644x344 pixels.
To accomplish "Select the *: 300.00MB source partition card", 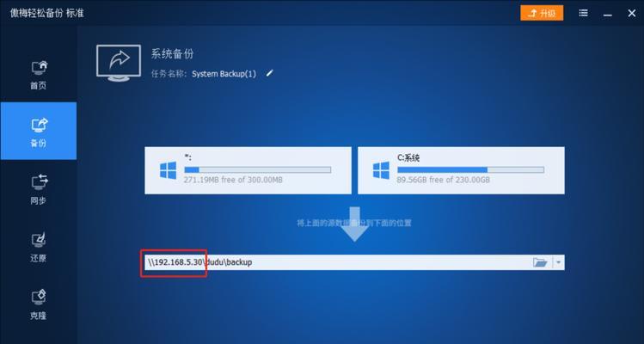I will pos(248,170).
